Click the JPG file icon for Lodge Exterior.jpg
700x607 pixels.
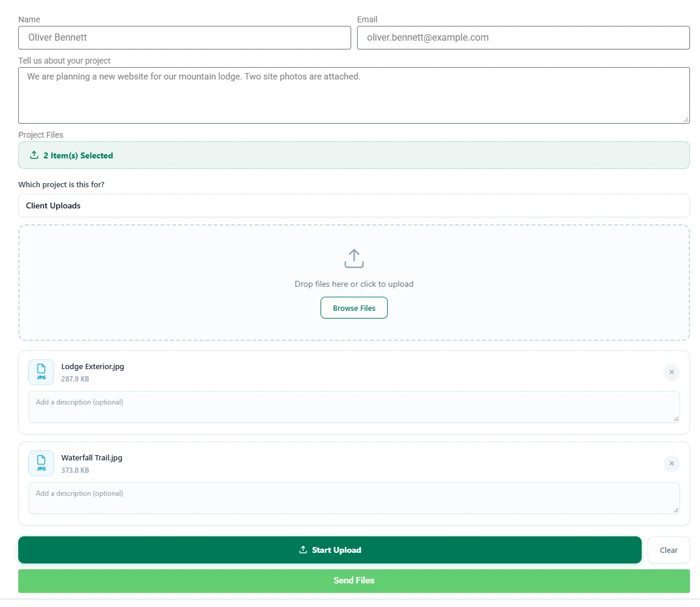[41, 372]
